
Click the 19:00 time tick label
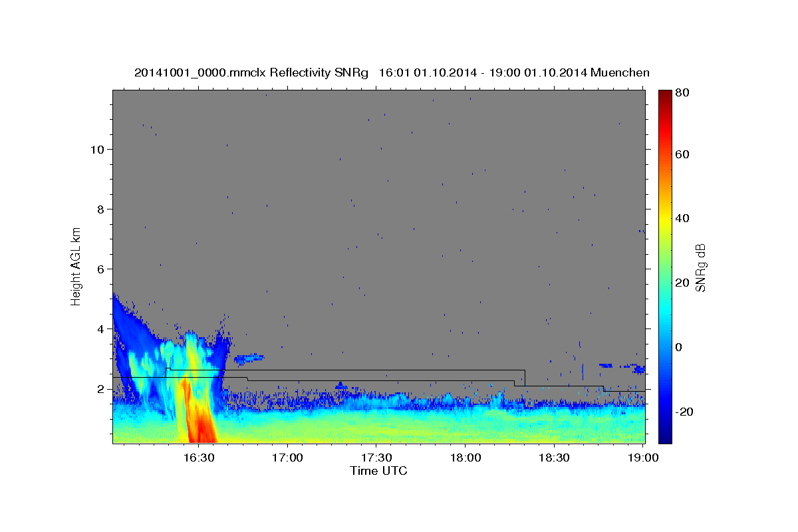642,458
